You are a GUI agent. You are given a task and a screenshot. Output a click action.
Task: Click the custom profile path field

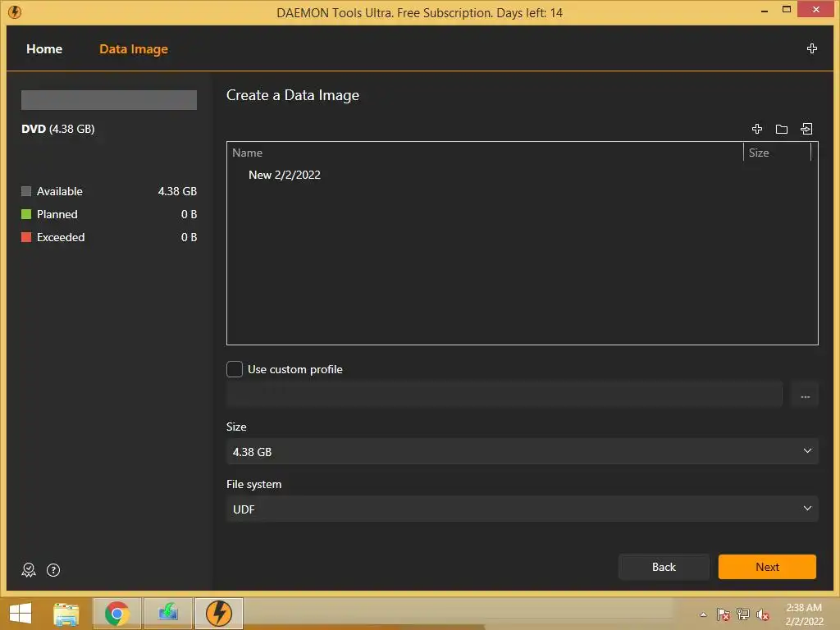click(x=504, y=395)
